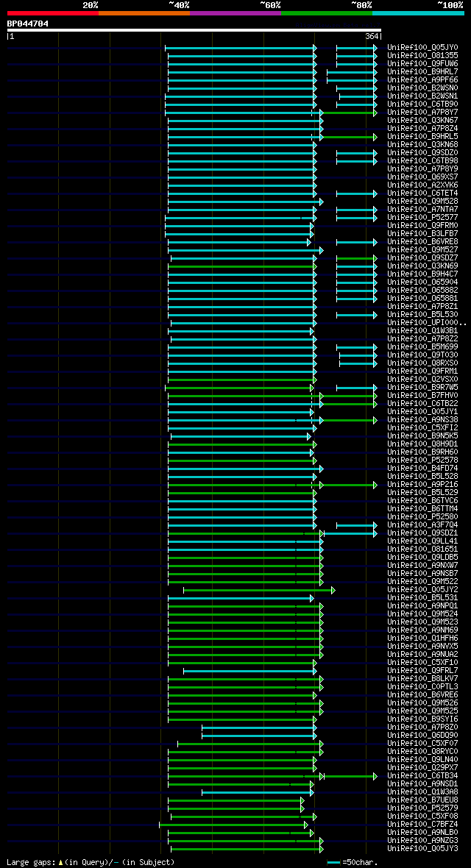This screenshot has width=471, height=868.
Task: Select the UniRef100_B6TVC6 label
Action: [422, 500]
